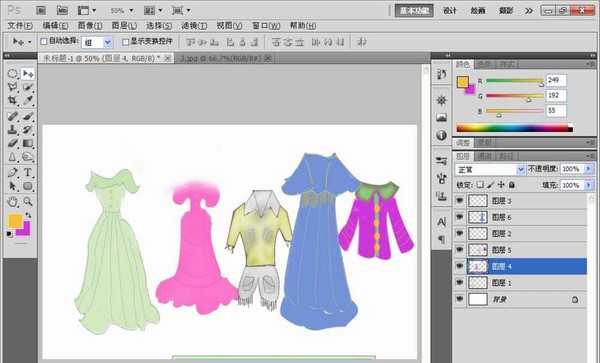Switch to the 通道 channels tab

pos(485,156)
